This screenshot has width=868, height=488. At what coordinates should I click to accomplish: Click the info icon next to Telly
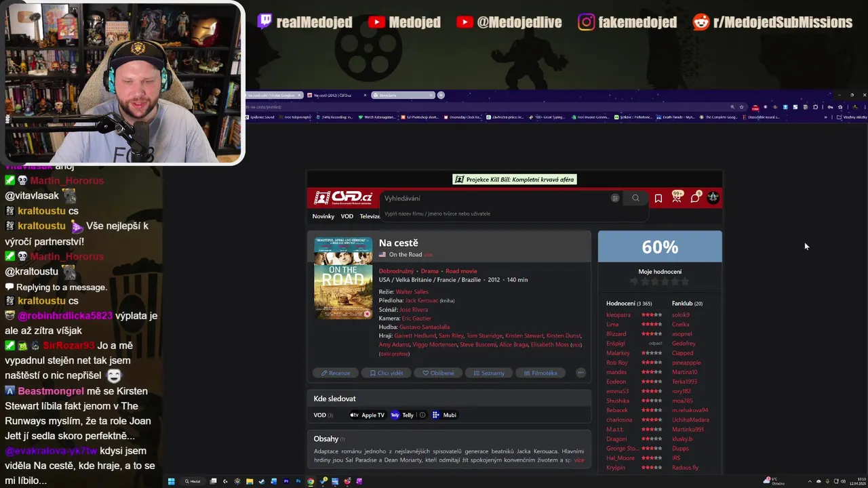coord(422,415)
